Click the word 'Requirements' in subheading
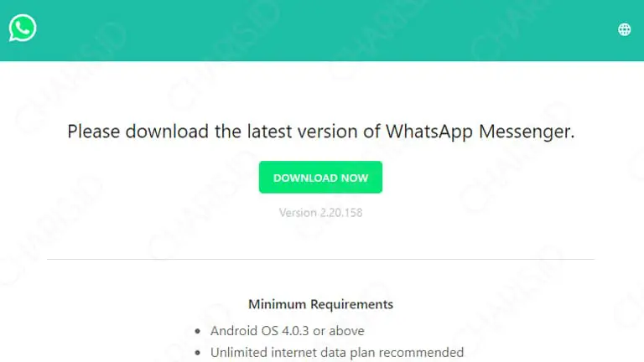Viewport: 644px width, 362px height. 351,304
